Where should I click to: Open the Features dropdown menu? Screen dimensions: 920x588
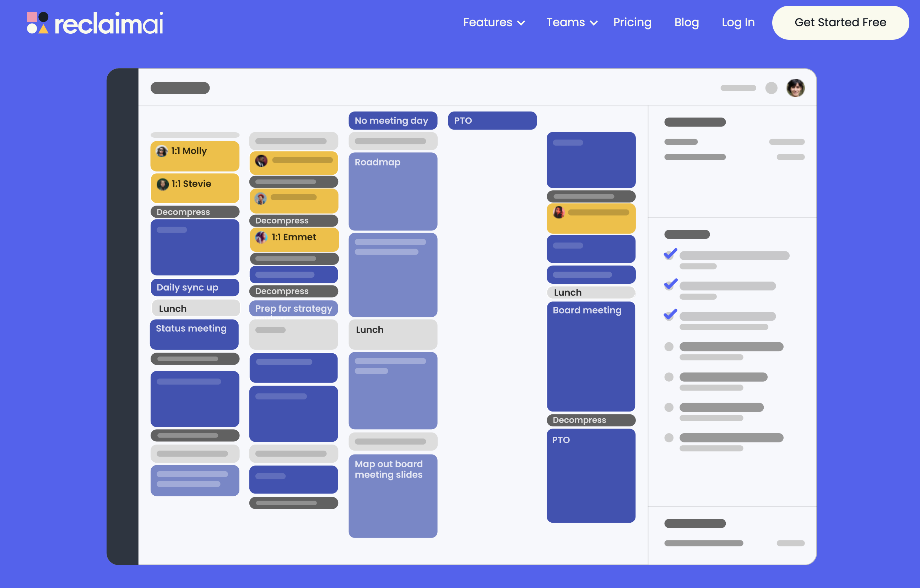pyautogui.click(x=493, y=22)
